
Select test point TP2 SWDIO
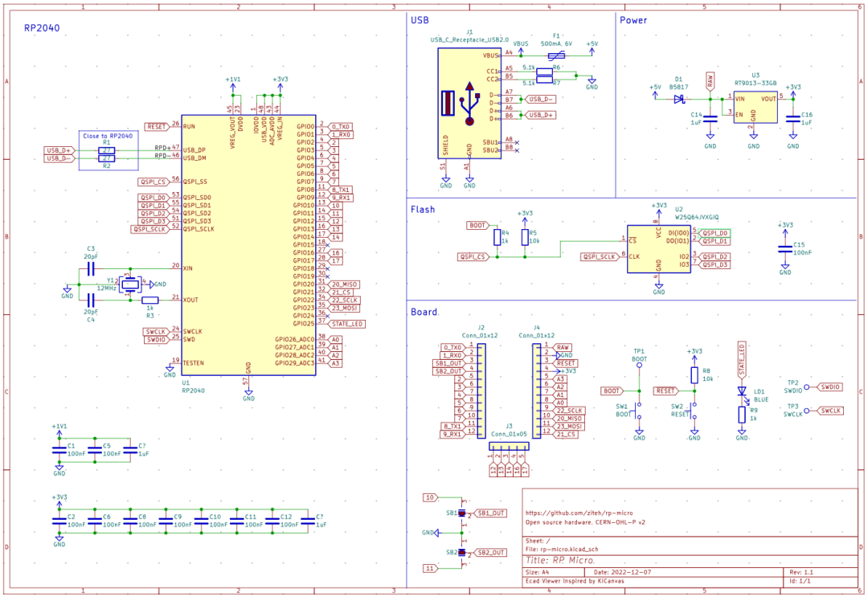coord(807,387)
